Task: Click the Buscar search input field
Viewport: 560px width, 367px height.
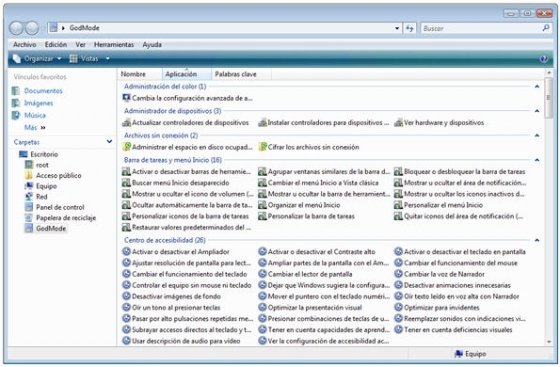Action: pyautogui.click(x=480, y=28)
